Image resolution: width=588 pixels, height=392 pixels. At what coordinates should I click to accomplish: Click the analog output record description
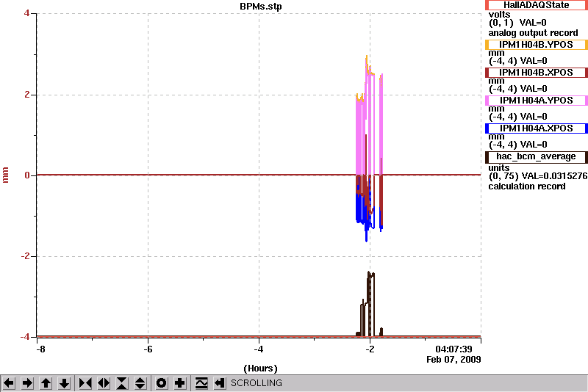[x=533, y=33]
